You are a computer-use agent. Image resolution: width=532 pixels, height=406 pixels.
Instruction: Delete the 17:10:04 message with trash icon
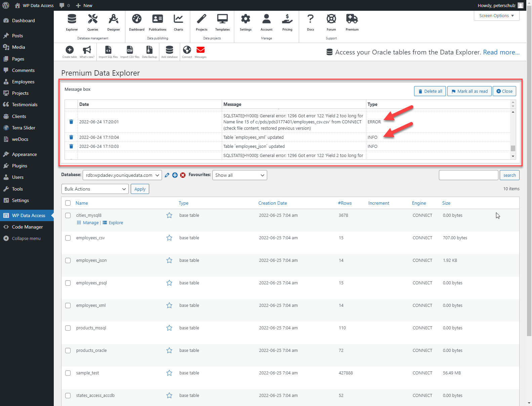(x=71, y=137)
